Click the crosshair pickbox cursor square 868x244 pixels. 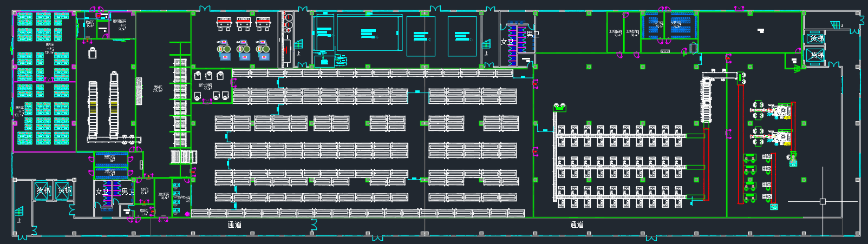pyautogui.click(x=823, y=201)
